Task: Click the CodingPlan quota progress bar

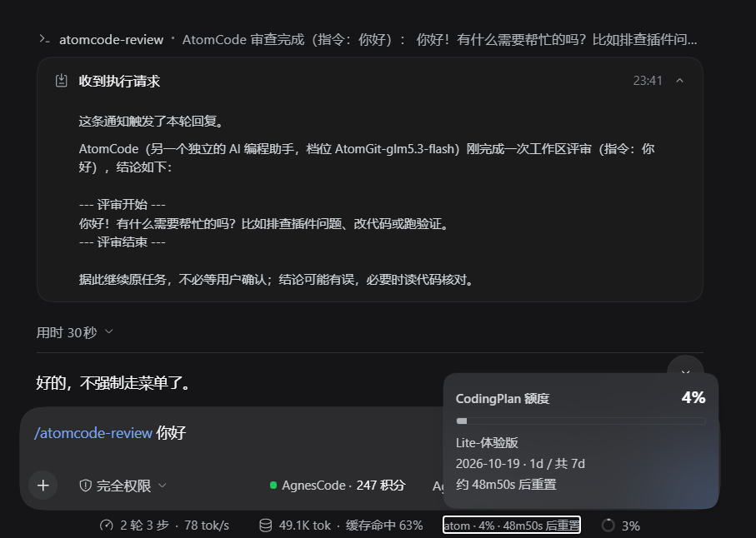Action: [x=580, y=421]
